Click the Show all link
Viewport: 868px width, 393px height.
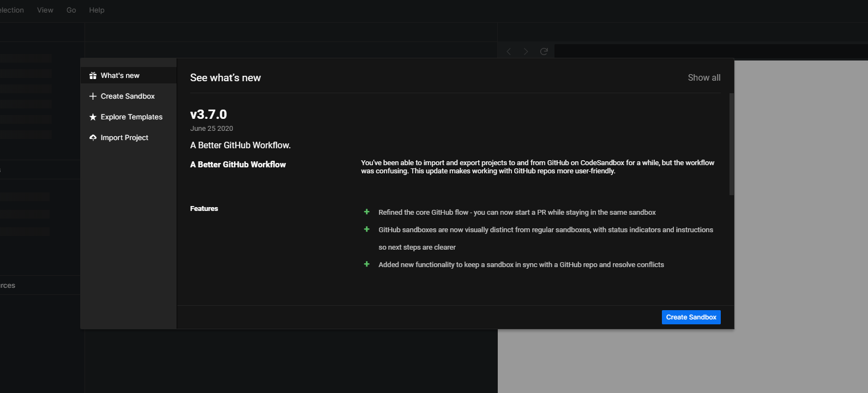click(x=704, y=78)
